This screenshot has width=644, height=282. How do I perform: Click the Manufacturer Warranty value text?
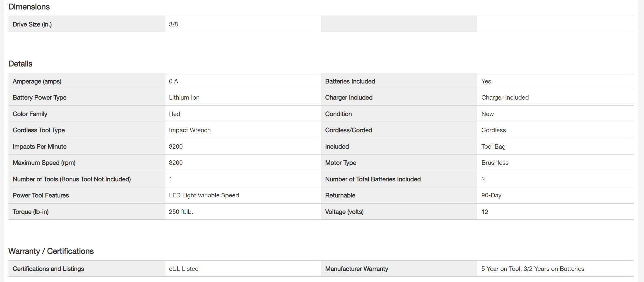[533, 269]
